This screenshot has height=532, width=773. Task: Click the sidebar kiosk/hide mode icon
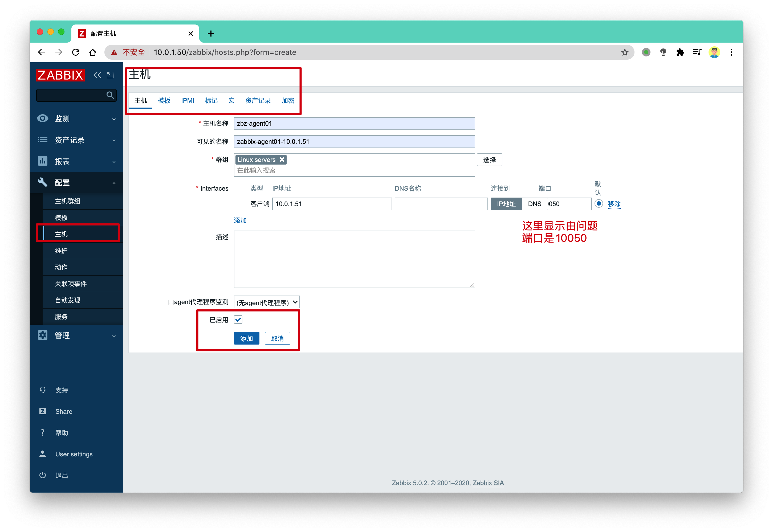[110, 75]
